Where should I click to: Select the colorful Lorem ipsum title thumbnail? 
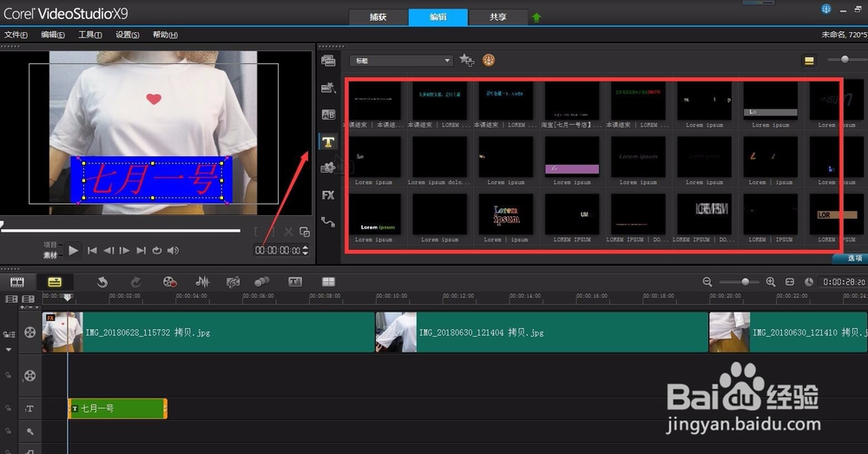coord(505,214)
